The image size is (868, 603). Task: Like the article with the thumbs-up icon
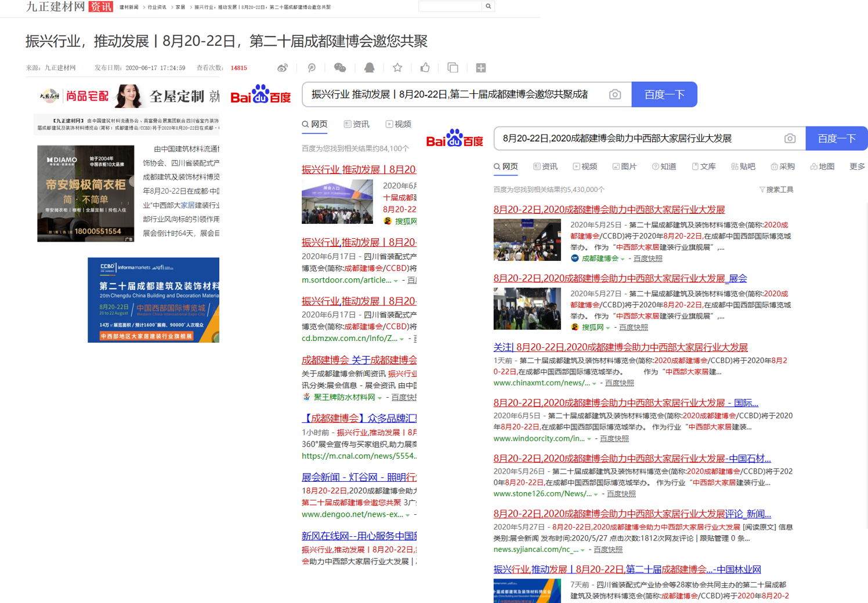click(425, 68)
